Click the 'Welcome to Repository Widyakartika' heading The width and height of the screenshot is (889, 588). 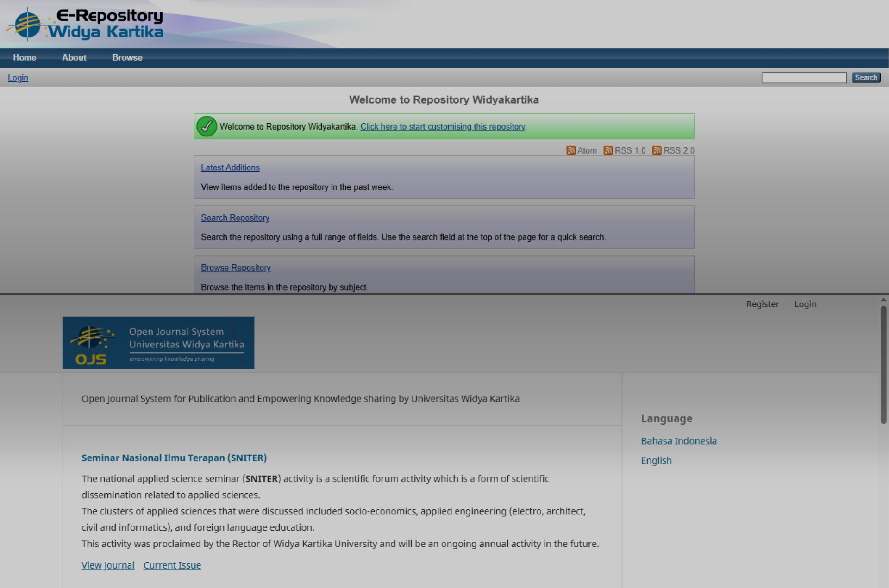[444, 99]
